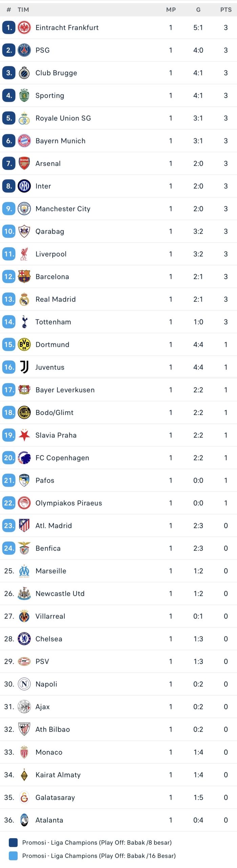The image size is (237, 868).
Task: Click the MP column header
Action: pyautogui.click(x=171, y=10)
